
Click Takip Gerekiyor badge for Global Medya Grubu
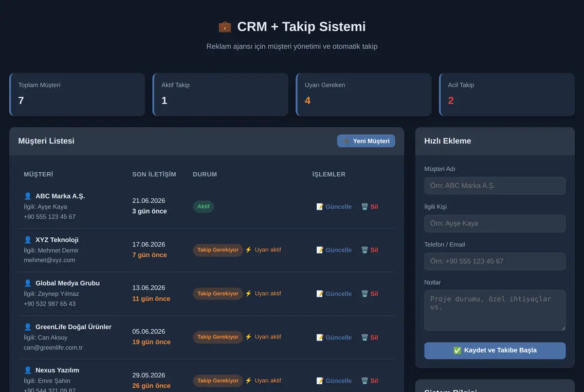[x=218, y=294]
